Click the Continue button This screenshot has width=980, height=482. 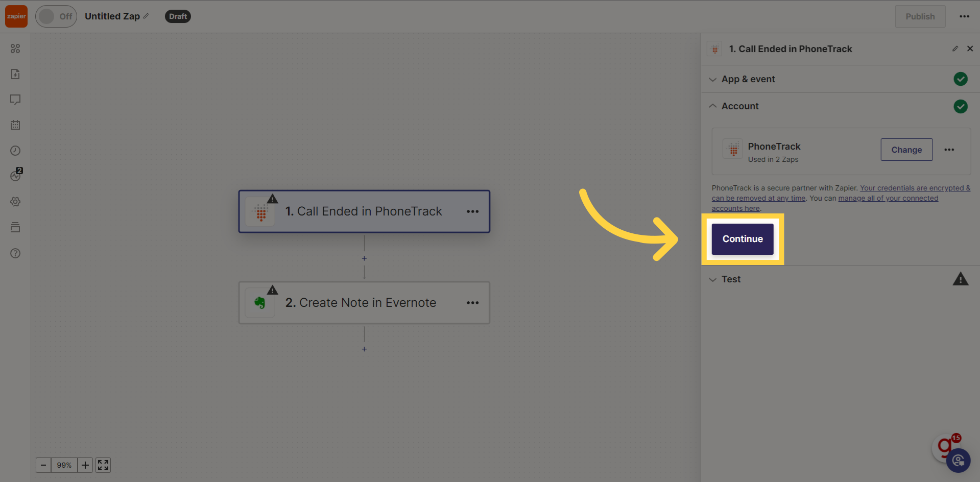(x=743, y=239)
